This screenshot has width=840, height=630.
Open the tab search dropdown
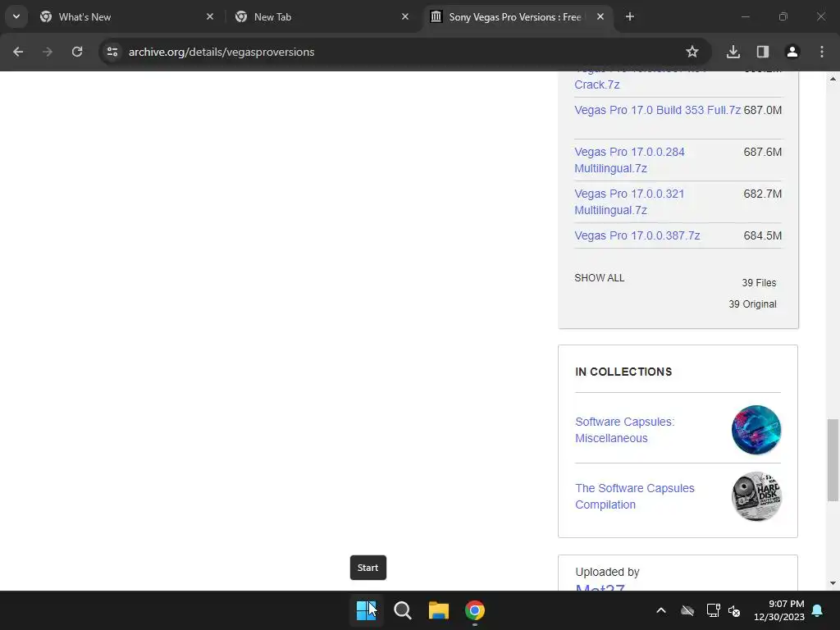[x=16, y=16]
